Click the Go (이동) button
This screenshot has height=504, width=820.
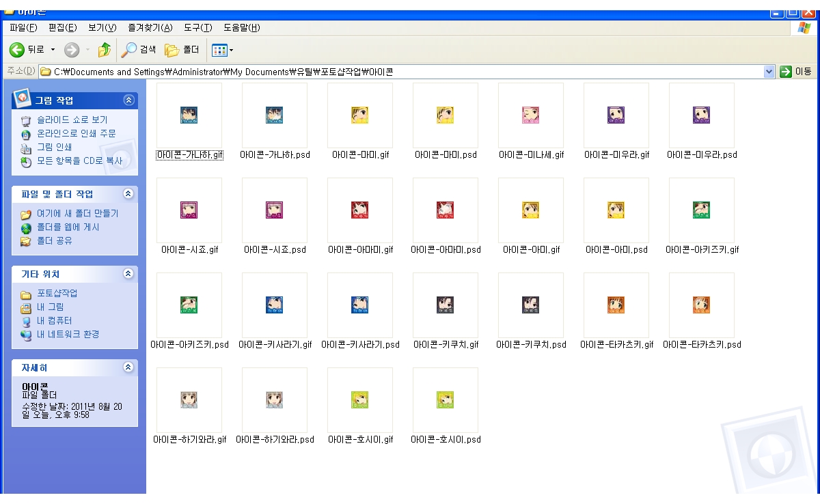795,72
